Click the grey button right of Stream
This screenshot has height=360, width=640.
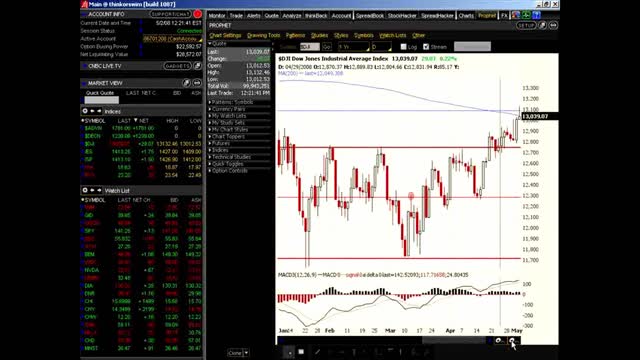pos(472,47)
